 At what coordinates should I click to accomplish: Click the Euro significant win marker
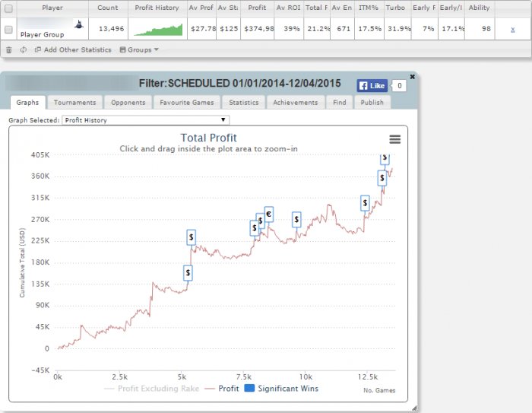click(x=269, y=214)
